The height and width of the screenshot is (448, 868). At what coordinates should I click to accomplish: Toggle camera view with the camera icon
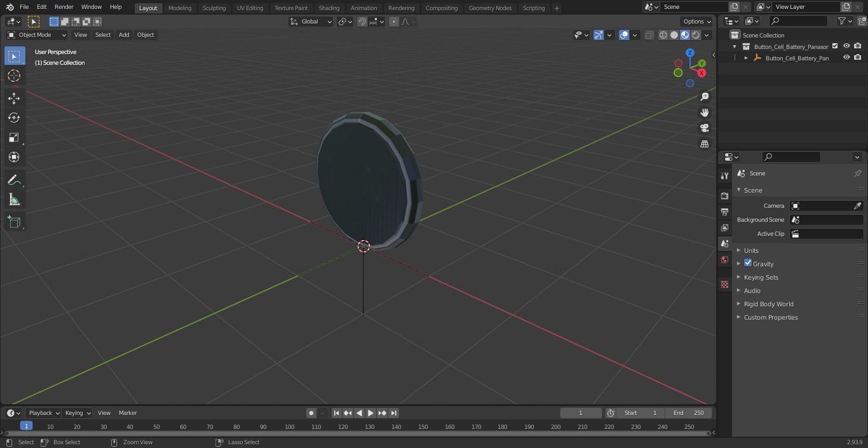(704, 128)
